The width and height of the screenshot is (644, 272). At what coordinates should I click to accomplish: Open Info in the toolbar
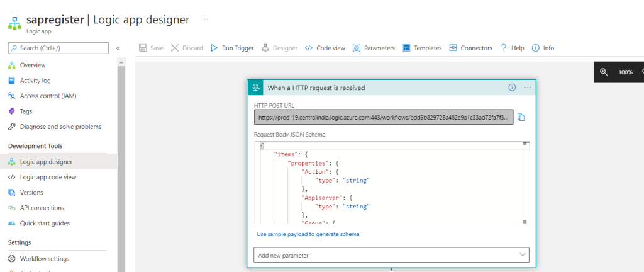(x=543, y=48)
